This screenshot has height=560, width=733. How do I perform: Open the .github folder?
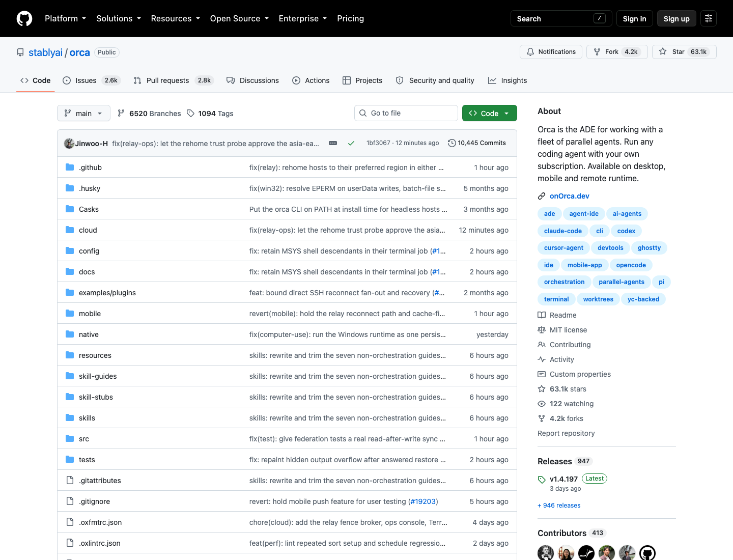[x=90, y=167]
